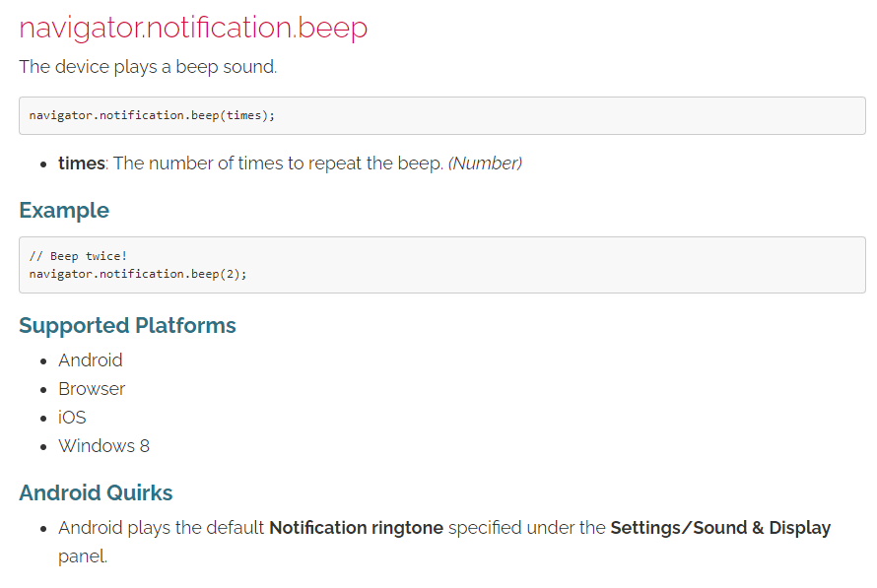The height and width of the screenshot is (588, 877).
Task: Click the bullet point beside Android
Action: [x=43, y=361]
